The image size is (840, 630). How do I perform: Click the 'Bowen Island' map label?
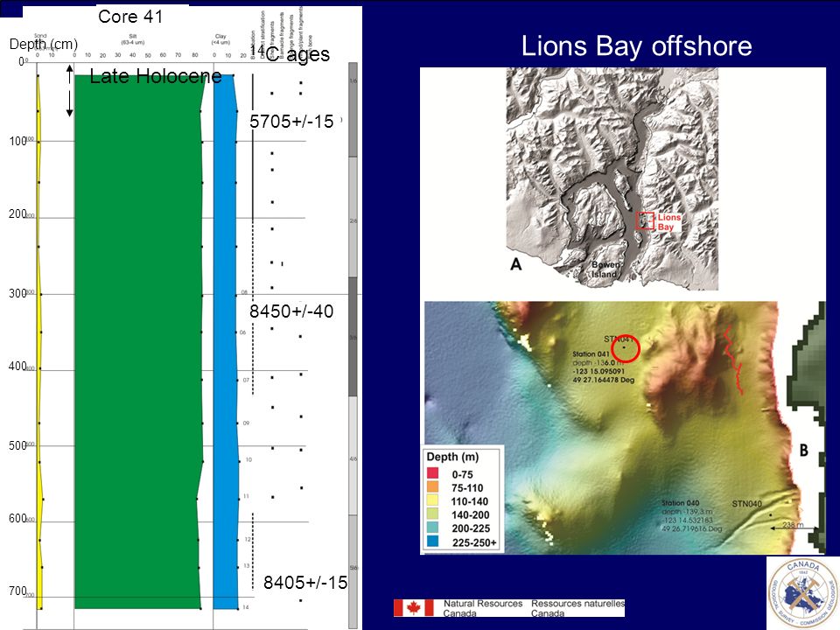point(605,269)
